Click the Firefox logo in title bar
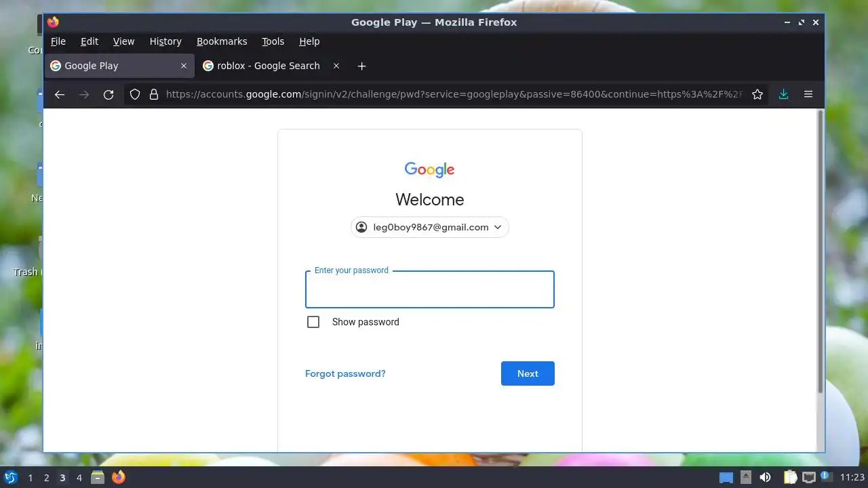The image size is (868, 488). (53, 22)
